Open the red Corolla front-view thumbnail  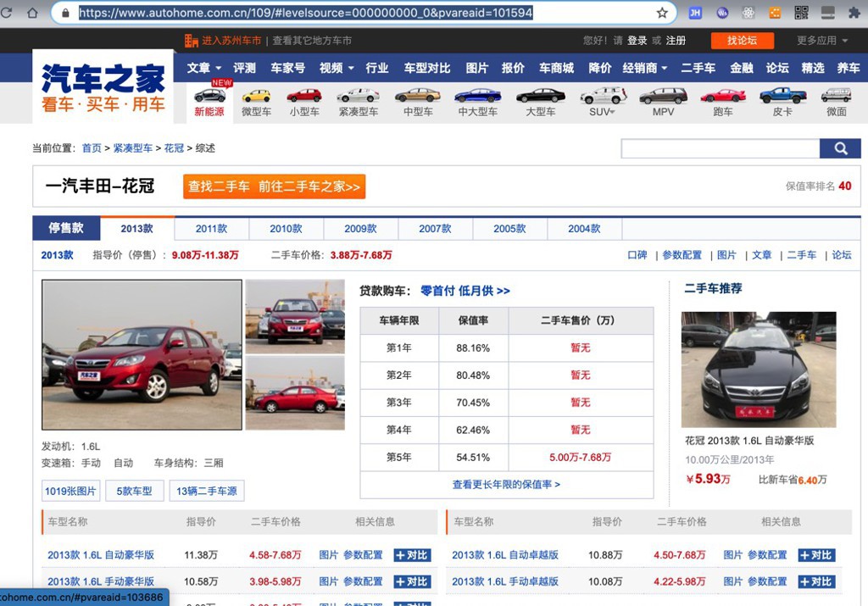click(x=295, y=316)
